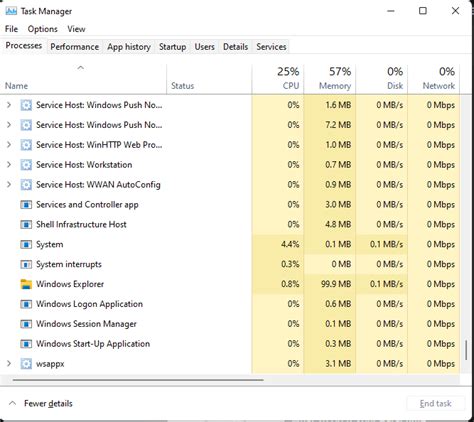Click the 0.8% CPU value for Windows Explorer

(x=290, y=284)
